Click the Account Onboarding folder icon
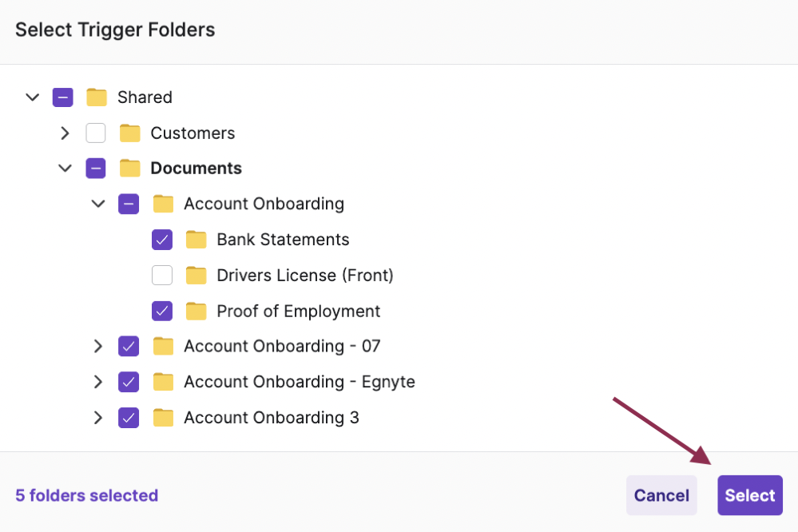Screen dimensions: 798x532 coord(162,204)
